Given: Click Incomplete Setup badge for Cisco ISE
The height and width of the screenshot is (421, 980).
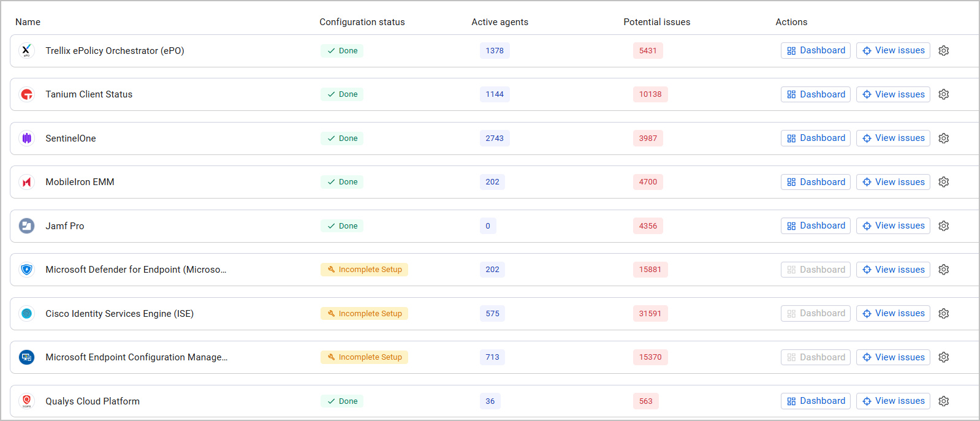Looking at the screenshot, I should (x=364, y=314).
